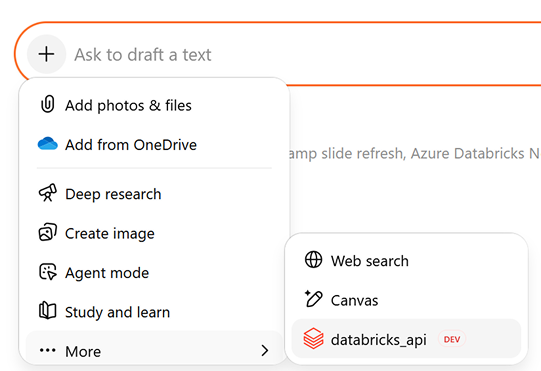Click the DEV badge next to databricks_api
This screenshot has height=371, width=541.
(x=452, y=339)
